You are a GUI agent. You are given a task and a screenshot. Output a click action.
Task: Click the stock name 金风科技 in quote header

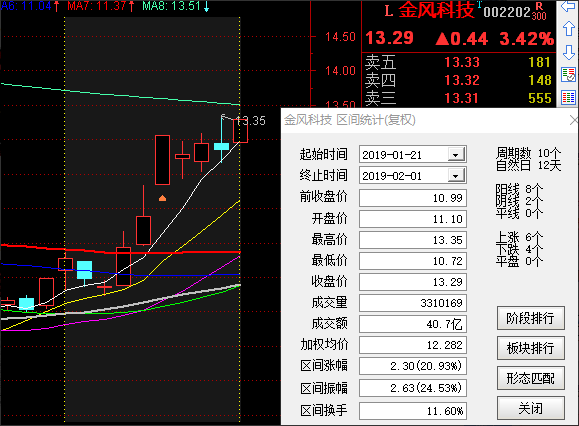point(436,10)
